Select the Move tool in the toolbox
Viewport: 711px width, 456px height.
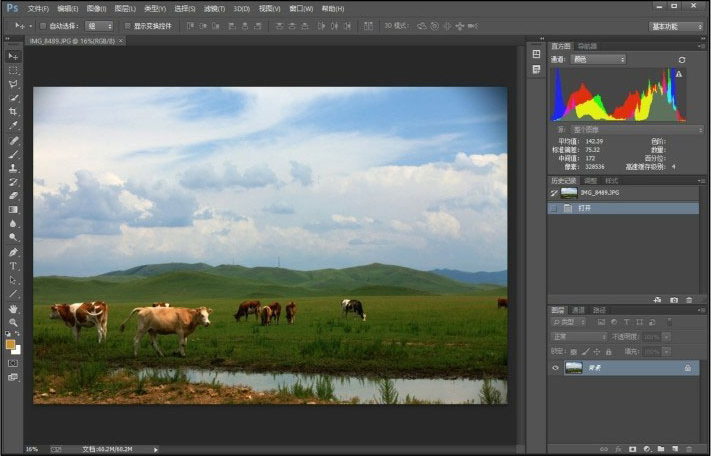pos(14,56)
